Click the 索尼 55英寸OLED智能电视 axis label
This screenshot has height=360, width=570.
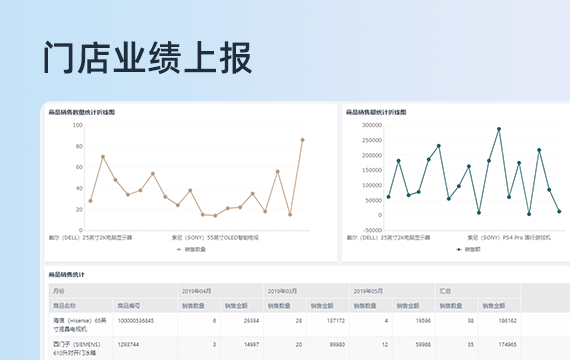point(215,238)
